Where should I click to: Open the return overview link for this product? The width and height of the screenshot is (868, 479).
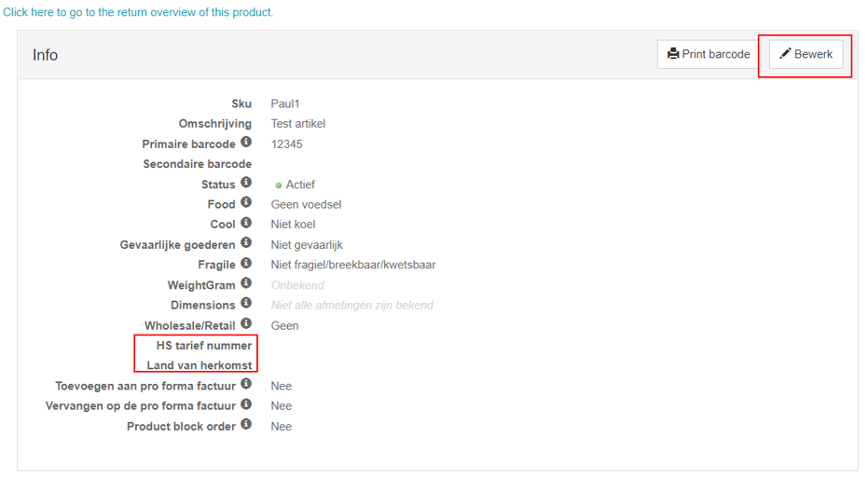(x=138, y=12)
